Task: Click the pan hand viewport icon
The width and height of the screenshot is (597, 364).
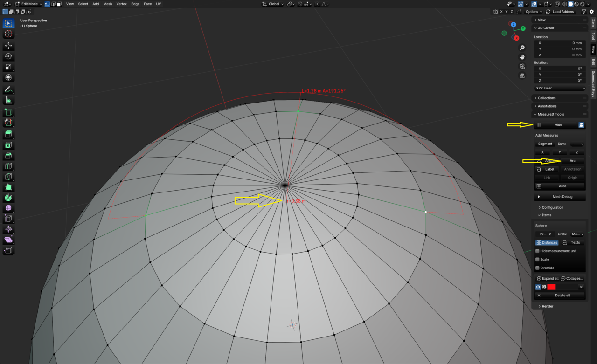Action: click(x=522, y=57)
